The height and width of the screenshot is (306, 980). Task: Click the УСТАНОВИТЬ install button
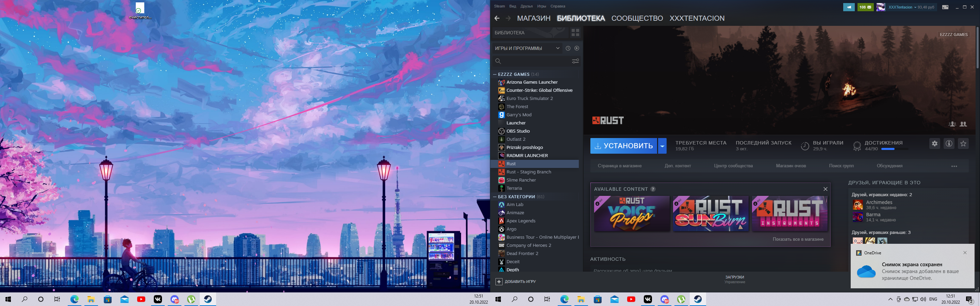click(x=623, y=146)
